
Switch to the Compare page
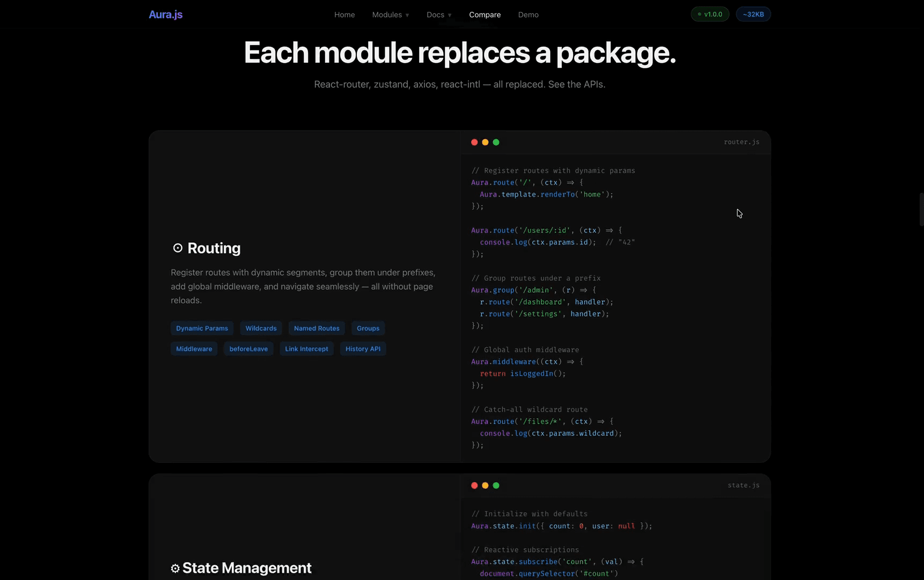[485, 15]
